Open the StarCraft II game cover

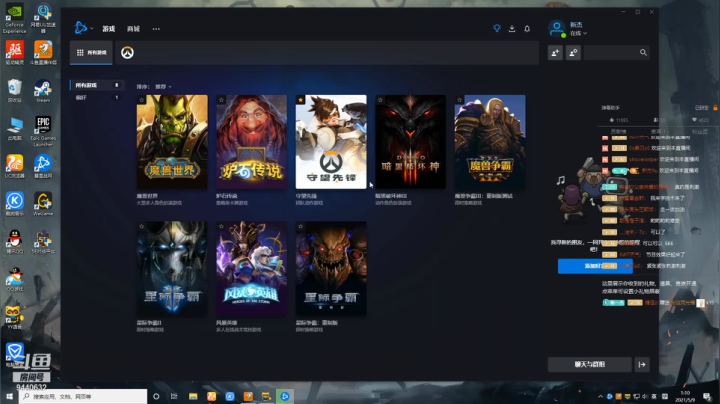pos(172,269)
